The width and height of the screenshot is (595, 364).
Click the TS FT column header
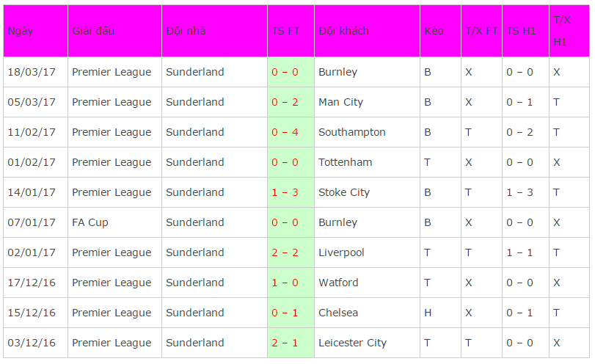291,31
